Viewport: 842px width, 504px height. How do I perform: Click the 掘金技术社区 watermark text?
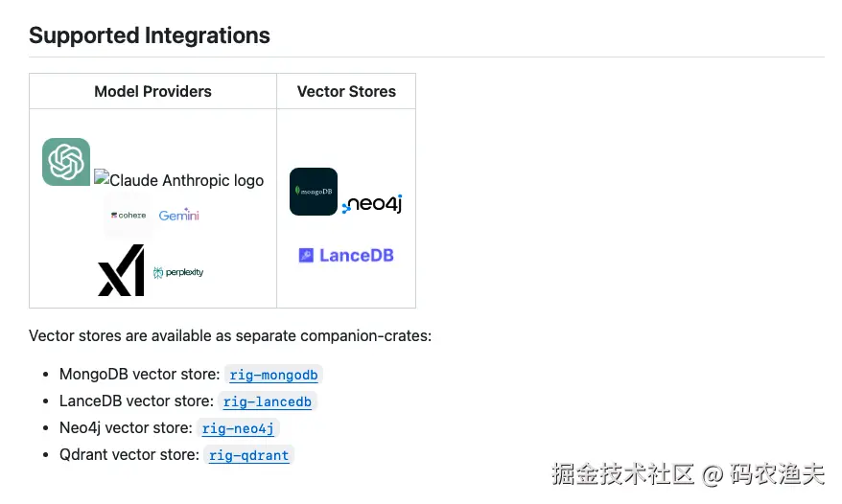click(x=623, y=473)
